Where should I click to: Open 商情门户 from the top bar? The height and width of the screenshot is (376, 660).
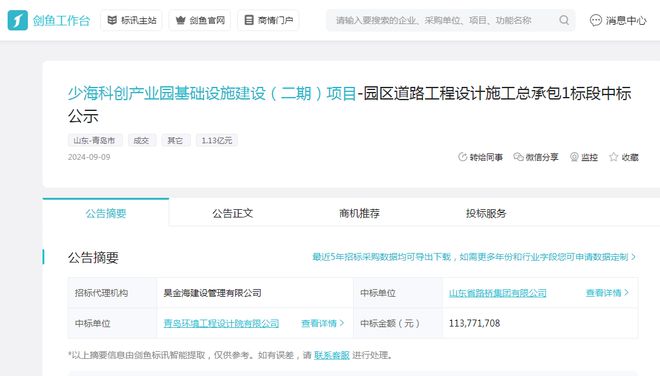point(269,20)
